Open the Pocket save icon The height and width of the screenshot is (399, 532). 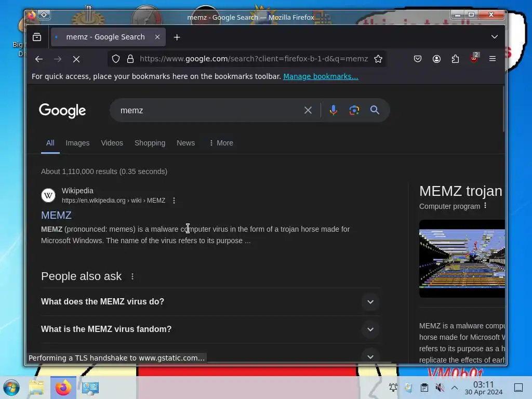coord(418,59)
